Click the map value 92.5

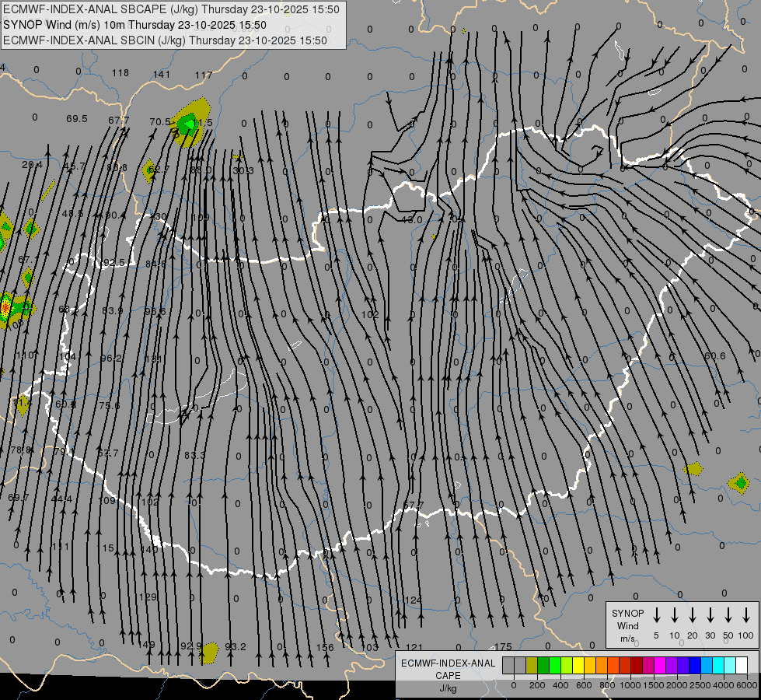pyautogui.click(x=114, y=263)
